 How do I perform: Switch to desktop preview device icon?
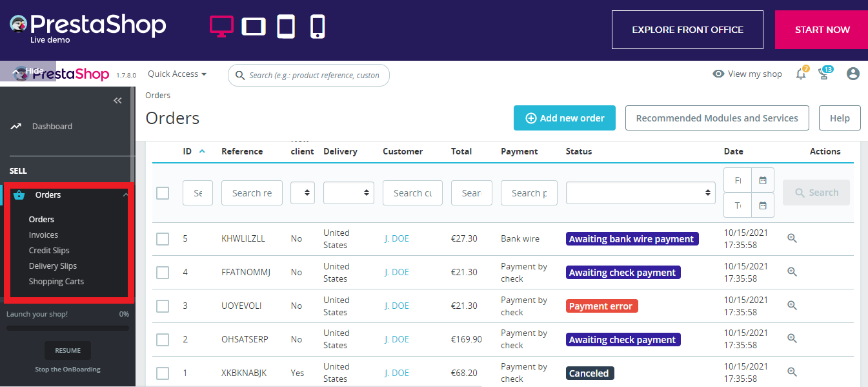(x=221, y=26)
